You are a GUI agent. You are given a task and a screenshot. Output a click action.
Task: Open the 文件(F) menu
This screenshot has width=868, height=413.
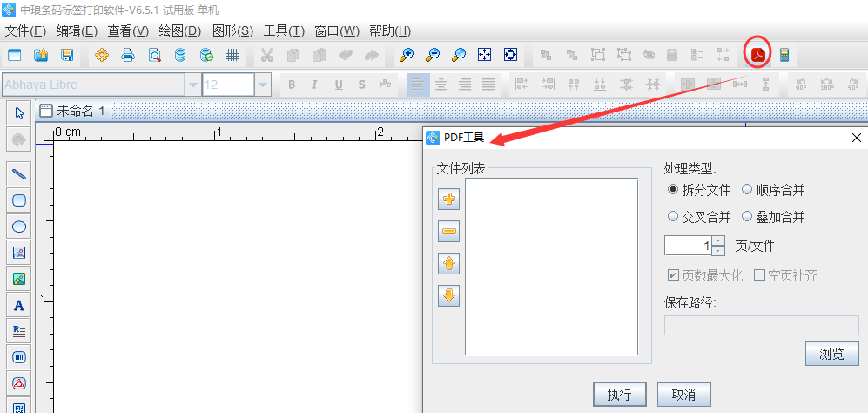click(x=25, y=31)
